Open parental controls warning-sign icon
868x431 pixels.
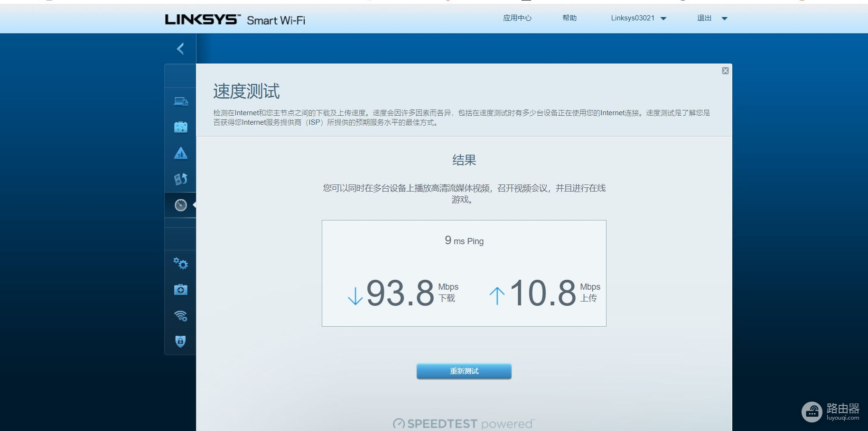[181, 153]
